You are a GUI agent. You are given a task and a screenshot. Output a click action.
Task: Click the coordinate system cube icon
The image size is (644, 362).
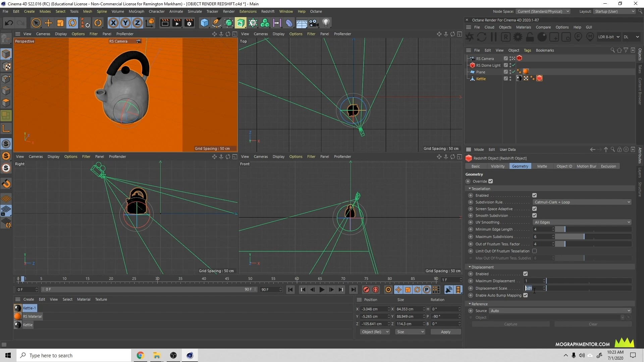tap(150, 23)
